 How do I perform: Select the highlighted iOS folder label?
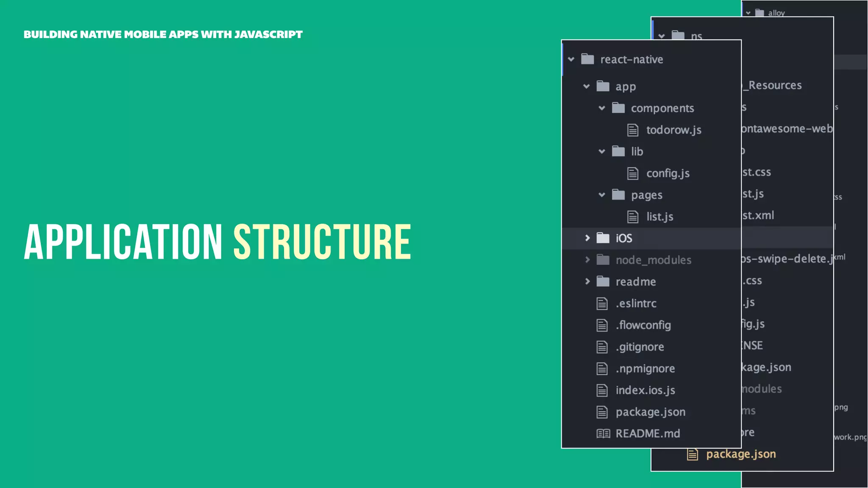(624, 238)
